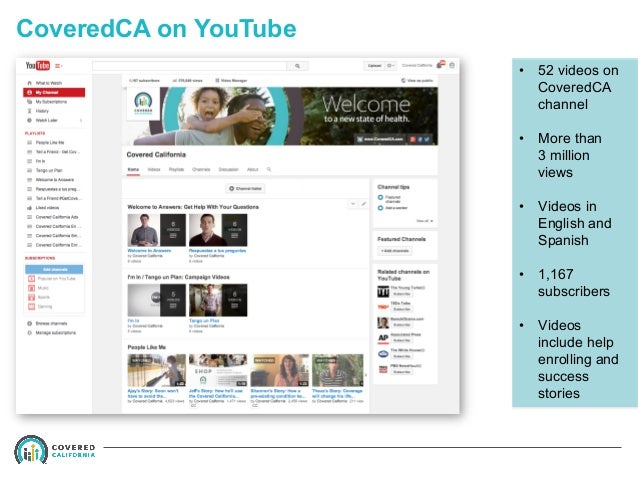Open Popular on YouTube subscription
638x479 pixels.
(x=56, y=279)
